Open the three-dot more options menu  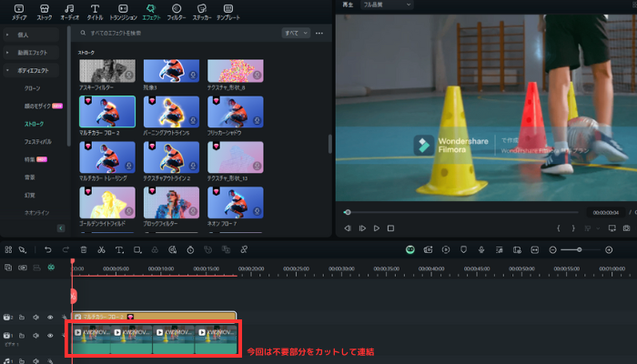(x=319, y=33)
